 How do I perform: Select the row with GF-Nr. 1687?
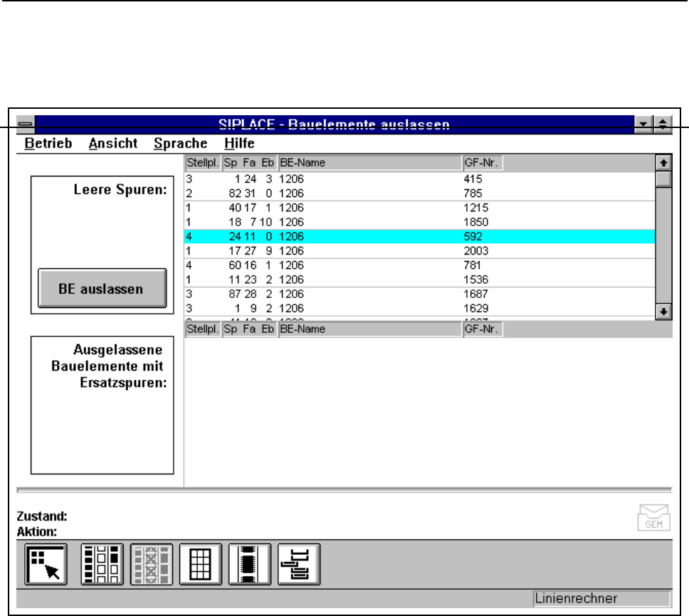[420, 294]
